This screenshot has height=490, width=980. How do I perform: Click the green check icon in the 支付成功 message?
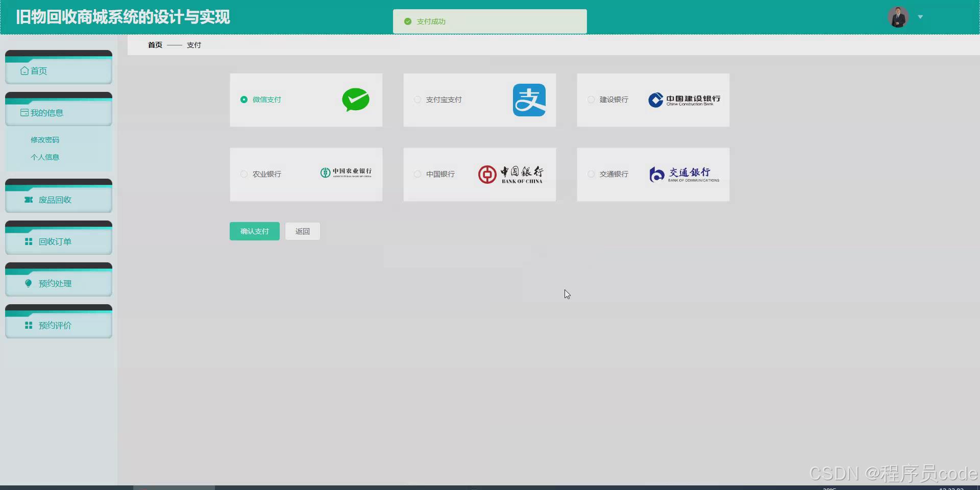coord(408,21)
